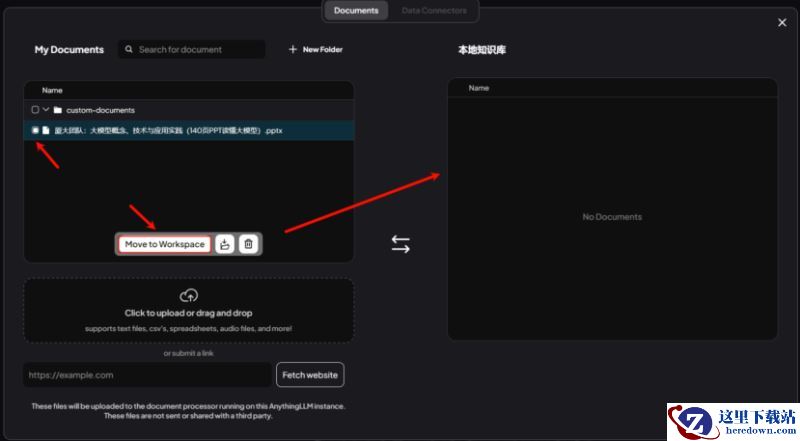Collapse the custom-documents folder chevron
This screenshot has height=441, width=800.
[x=46, y=110]
